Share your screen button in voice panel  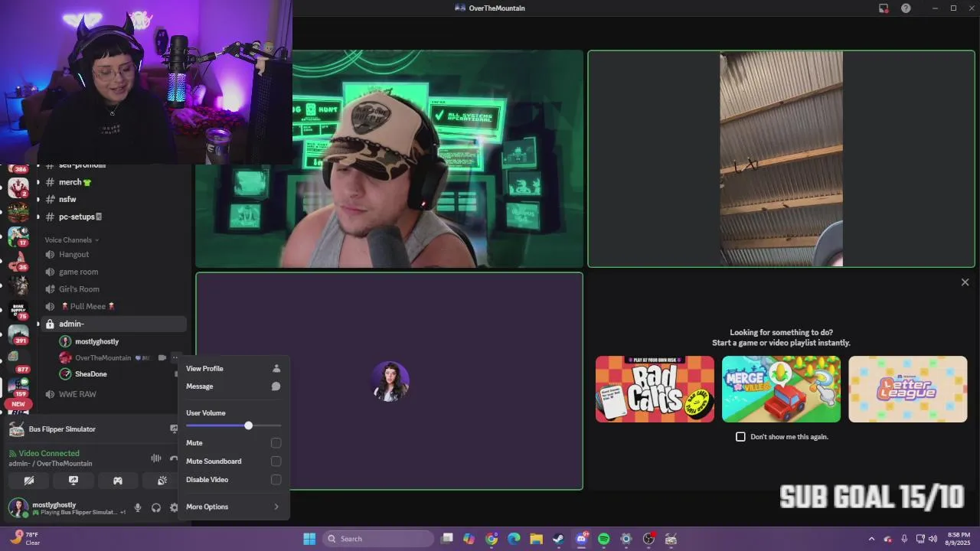pyautogui.click(x=73, y=481)
